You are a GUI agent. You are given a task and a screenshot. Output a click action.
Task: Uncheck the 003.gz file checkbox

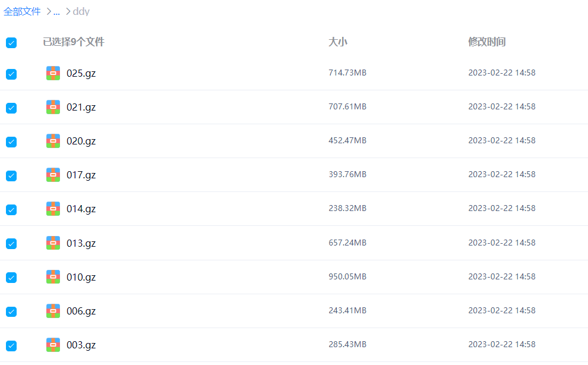coord(11,345)
